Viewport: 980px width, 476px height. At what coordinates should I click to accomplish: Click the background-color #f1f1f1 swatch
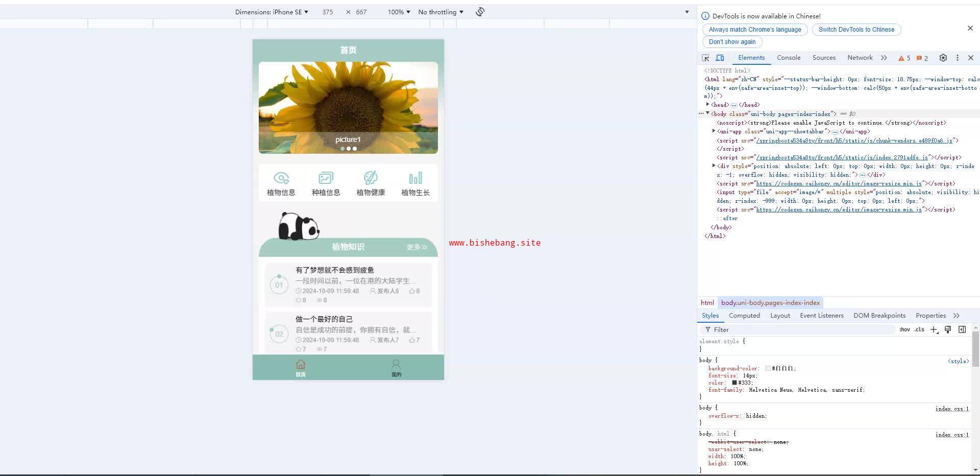point(768,368)
